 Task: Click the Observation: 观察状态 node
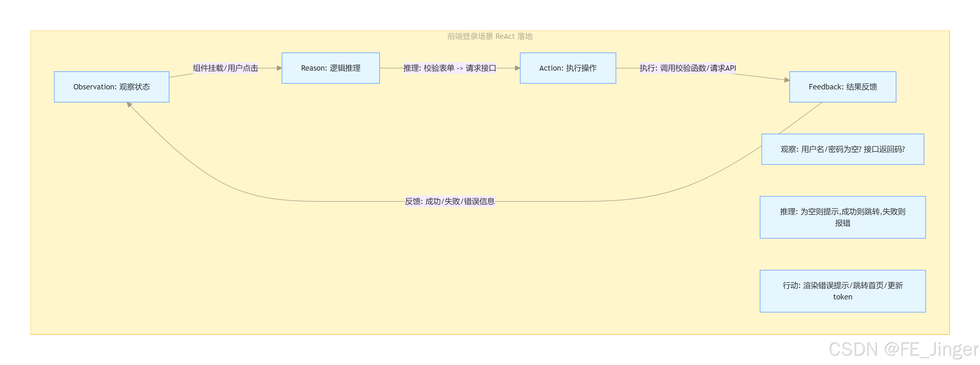[x=111, y=87]
